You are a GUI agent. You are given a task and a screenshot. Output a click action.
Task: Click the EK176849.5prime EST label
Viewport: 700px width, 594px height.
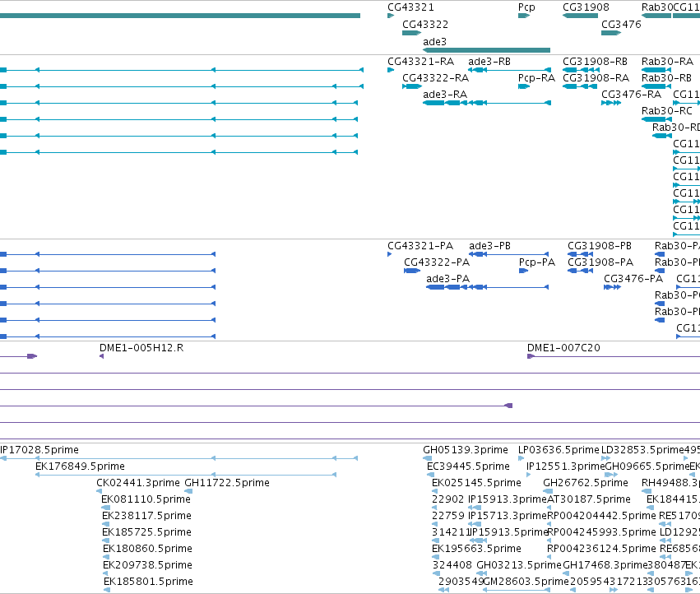80,466
